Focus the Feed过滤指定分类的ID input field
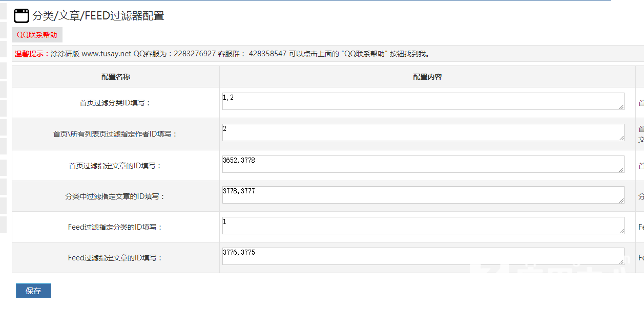The height and width of the screenshot is (311, 644). [x=423, y=226]
